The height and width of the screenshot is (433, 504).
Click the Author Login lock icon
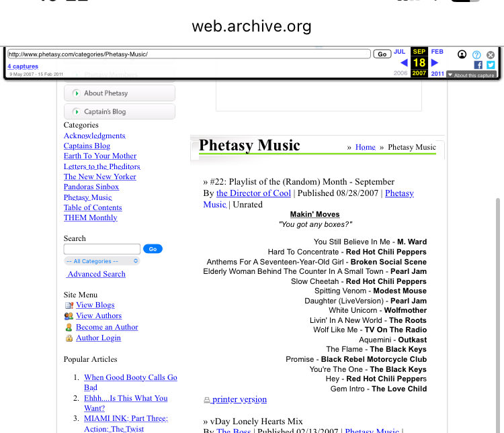(x=69, y=338)
